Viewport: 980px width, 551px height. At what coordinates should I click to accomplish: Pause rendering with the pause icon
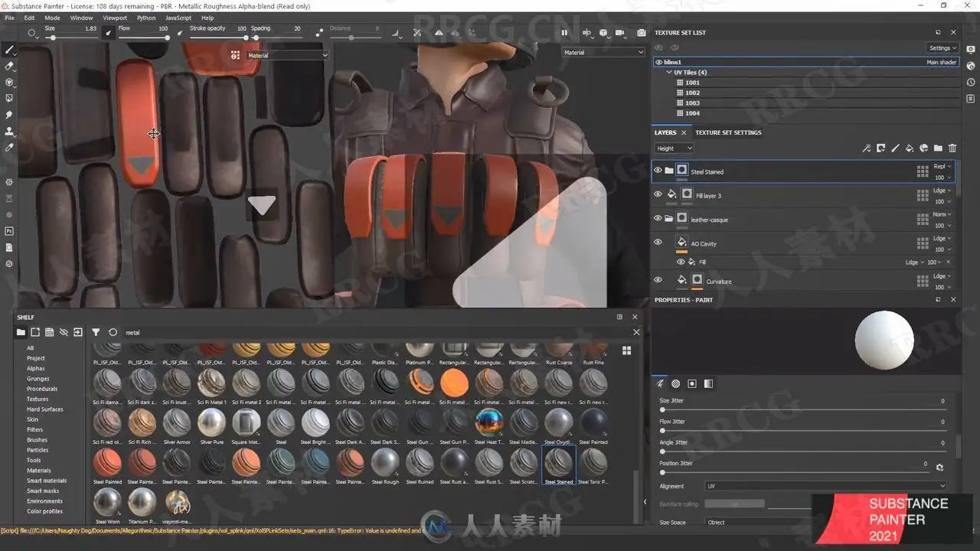(x=564, y=33)
